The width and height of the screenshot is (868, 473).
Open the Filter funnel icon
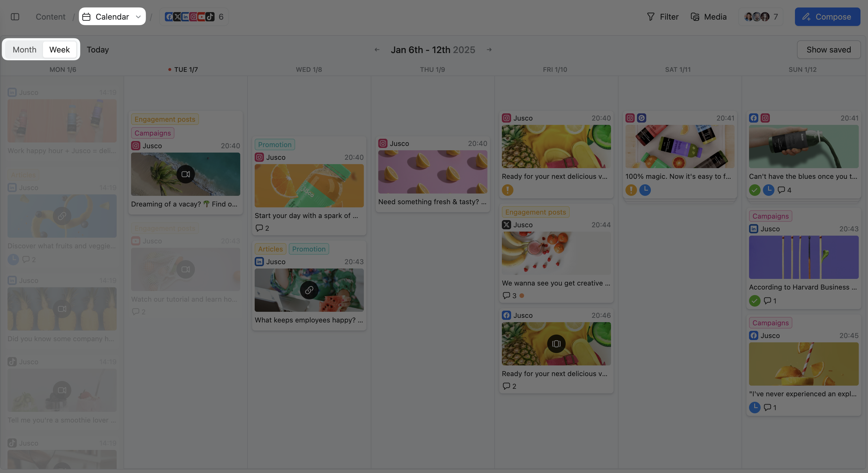(650, 16)
